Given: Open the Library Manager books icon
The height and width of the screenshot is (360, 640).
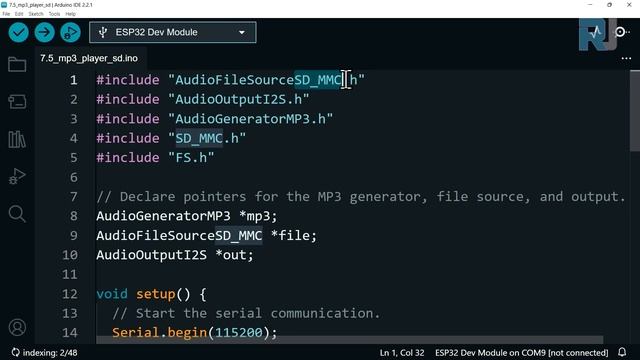Looking at the screenshot, I should [17, 139].
